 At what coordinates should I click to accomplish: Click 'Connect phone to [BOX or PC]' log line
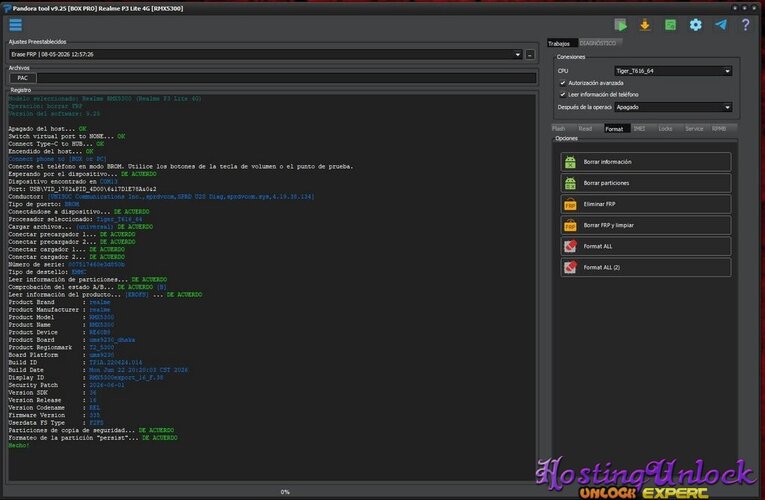(57, 159)
